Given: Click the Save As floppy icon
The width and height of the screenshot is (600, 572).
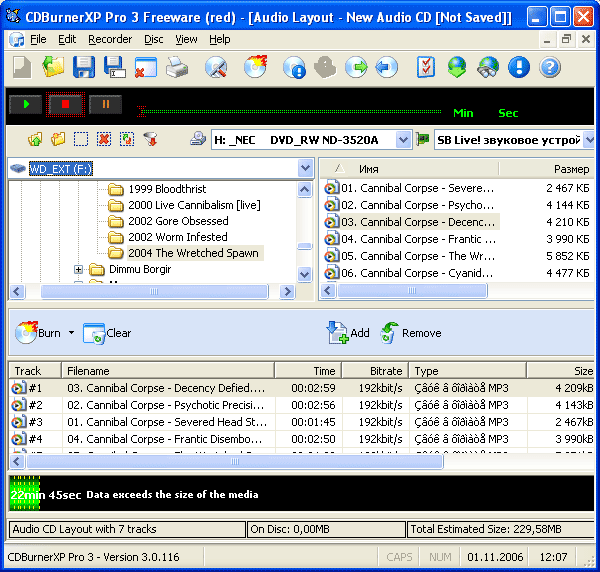Looking at the screenshot, I should tap(115, 67).
